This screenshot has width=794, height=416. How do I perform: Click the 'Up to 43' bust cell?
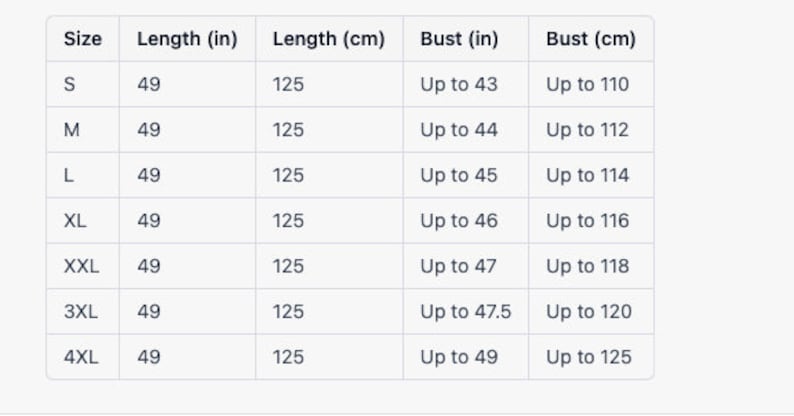(459, 84)
